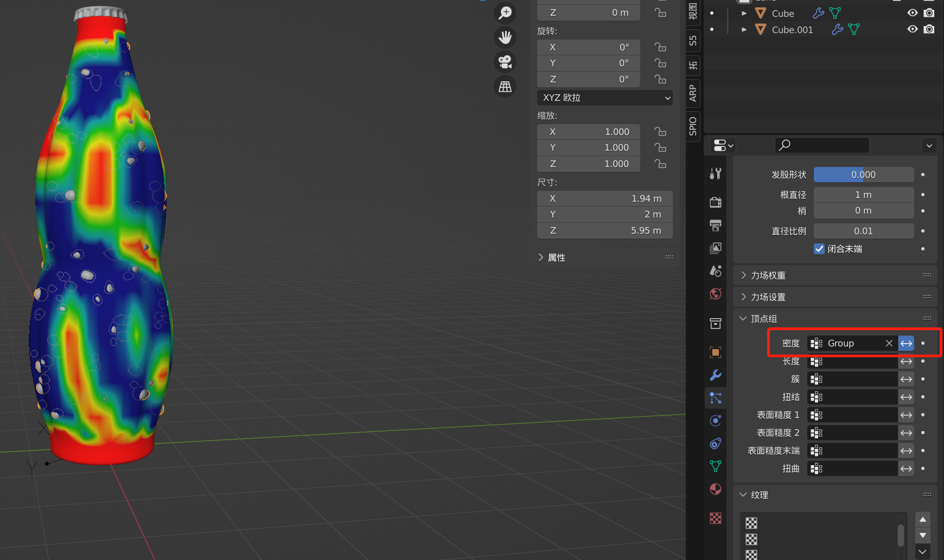944x560 pixels.
Task: Open the properties editor type dropdown
Action: click(723, 145)
